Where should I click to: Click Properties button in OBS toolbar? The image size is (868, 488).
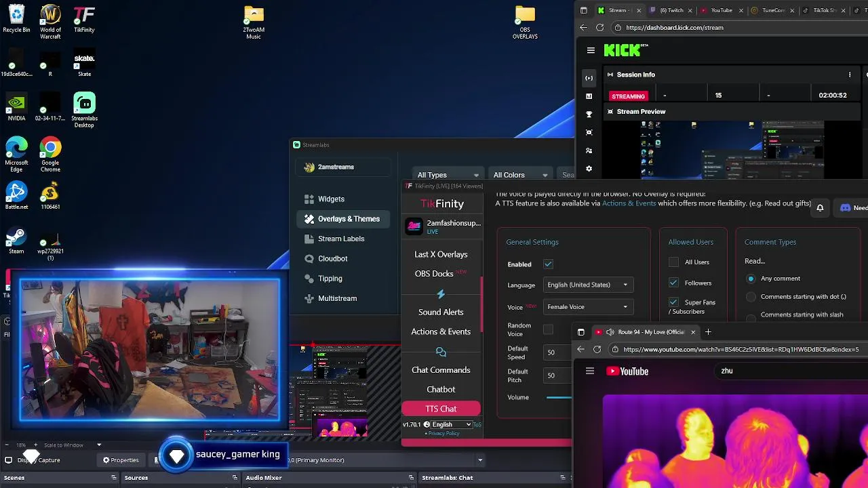click(121, 460)
